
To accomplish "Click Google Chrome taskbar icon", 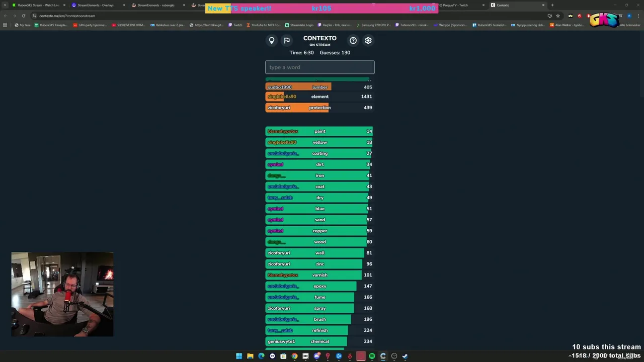I will click(x=294, y=356).
